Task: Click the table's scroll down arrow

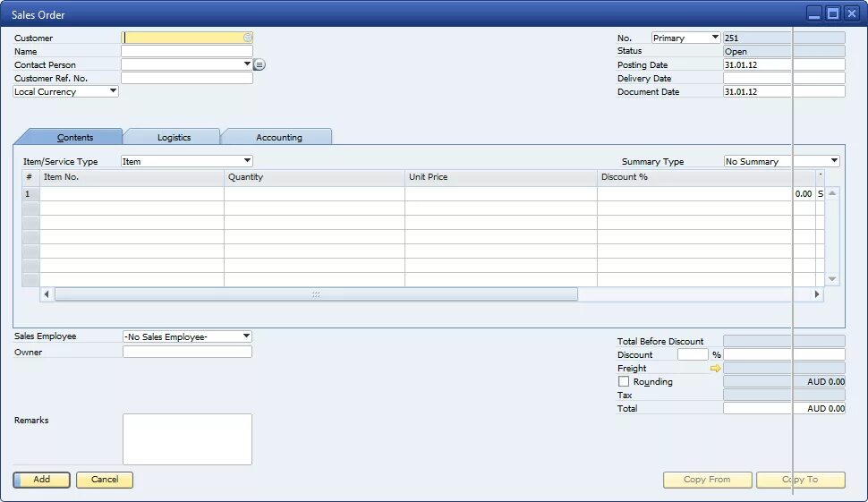Action: 832,279
